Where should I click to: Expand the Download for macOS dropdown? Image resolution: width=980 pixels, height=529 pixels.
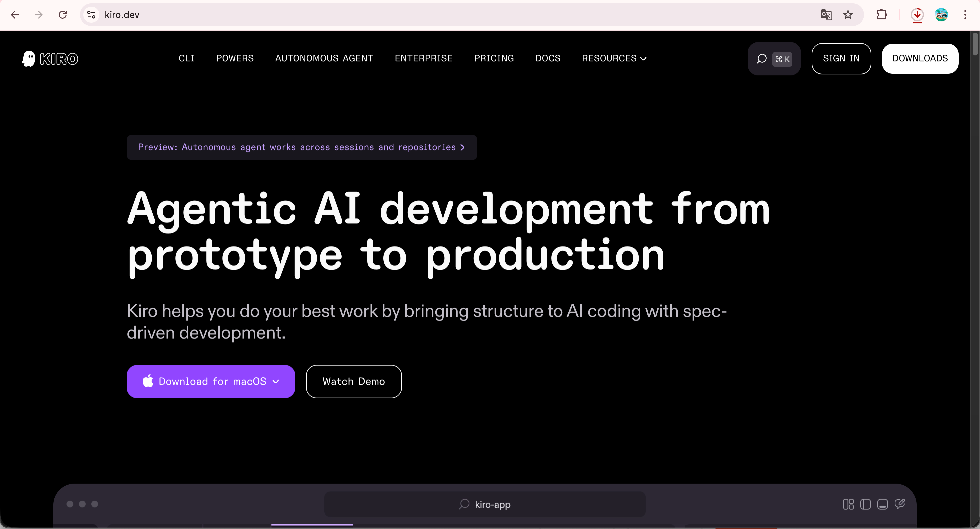pyautogui.click(x=276, y=381)
